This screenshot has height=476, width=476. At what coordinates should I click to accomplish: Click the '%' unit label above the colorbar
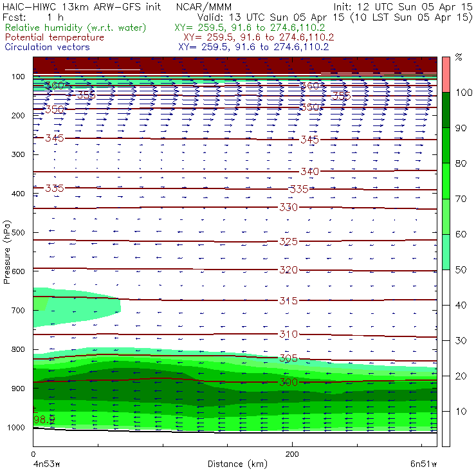click(459, 57)
